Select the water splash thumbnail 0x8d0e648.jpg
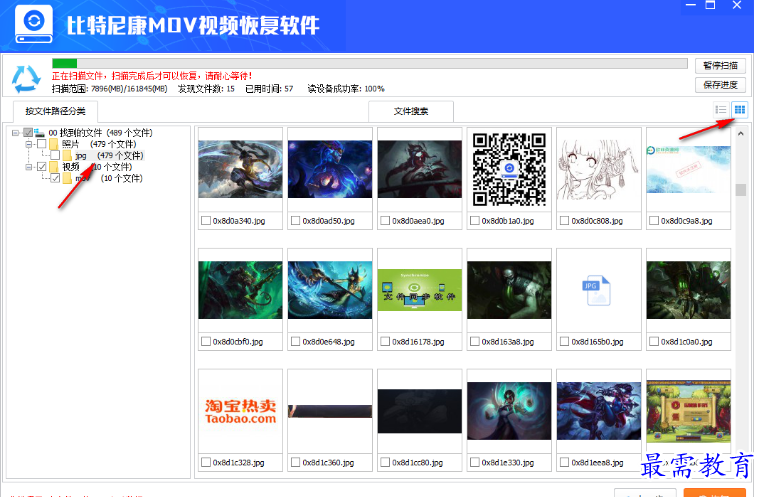762x497 pixels. [330, 290]
